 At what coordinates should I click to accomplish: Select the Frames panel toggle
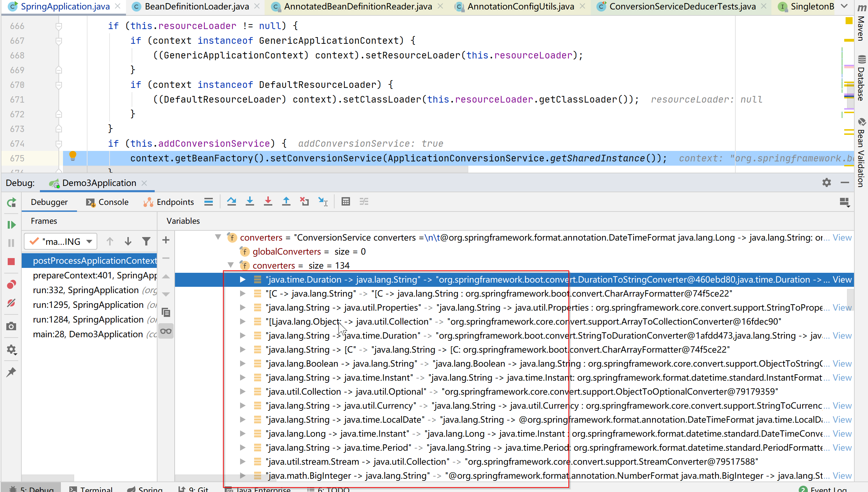point(43,221)
